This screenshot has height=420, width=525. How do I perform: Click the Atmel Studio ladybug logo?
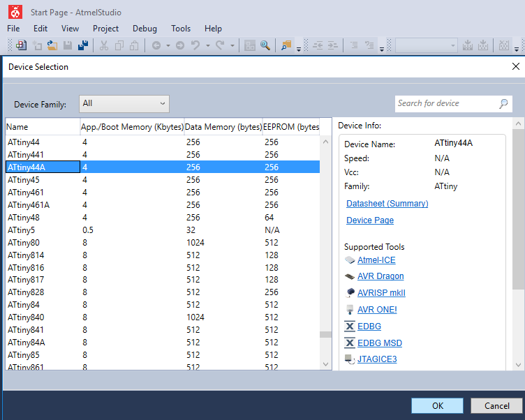[x=15, y=13]
